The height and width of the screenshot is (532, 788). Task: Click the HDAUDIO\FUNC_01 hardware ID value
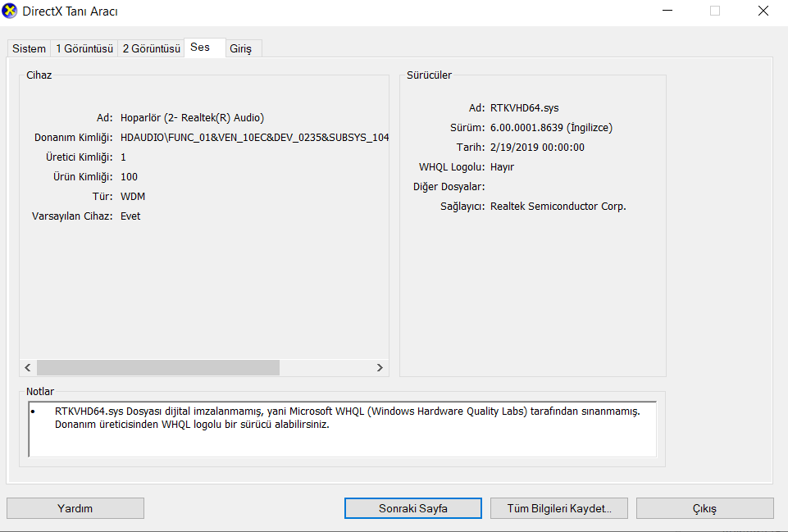[254, 137]
